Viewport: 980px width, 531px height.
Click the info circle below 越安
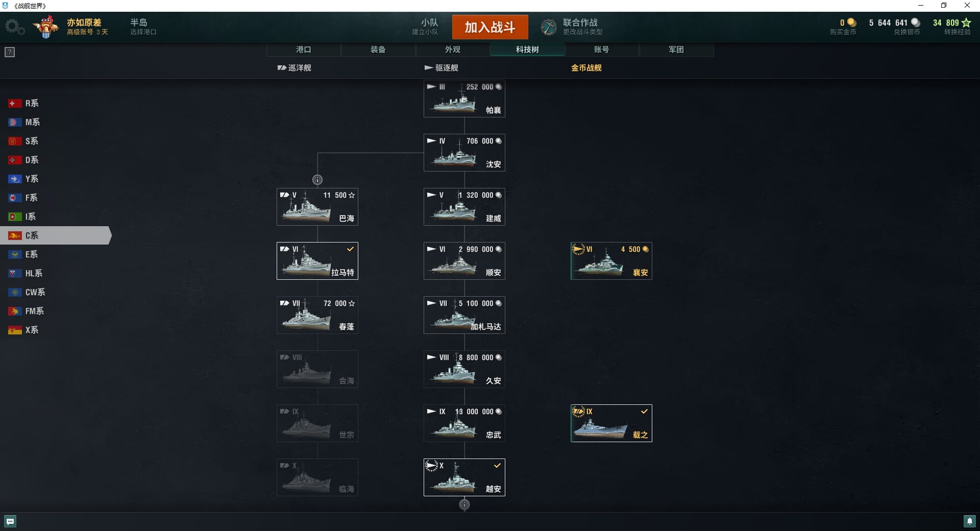click(x=464, y=505)
